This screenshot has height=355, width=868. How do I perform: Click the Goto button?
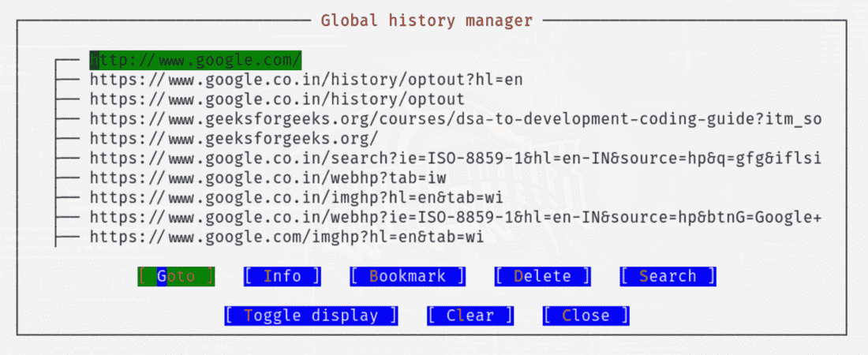[176, 276]
